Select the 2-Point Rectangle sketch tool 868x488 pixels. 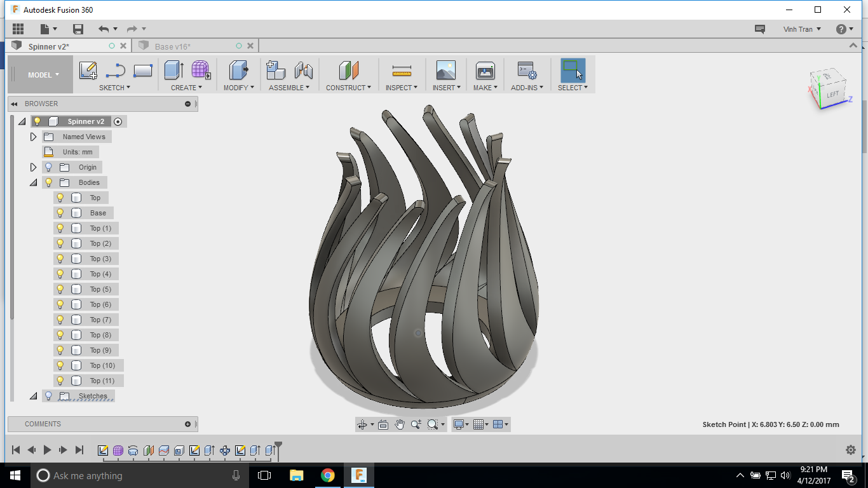click(x=143, y=71)
